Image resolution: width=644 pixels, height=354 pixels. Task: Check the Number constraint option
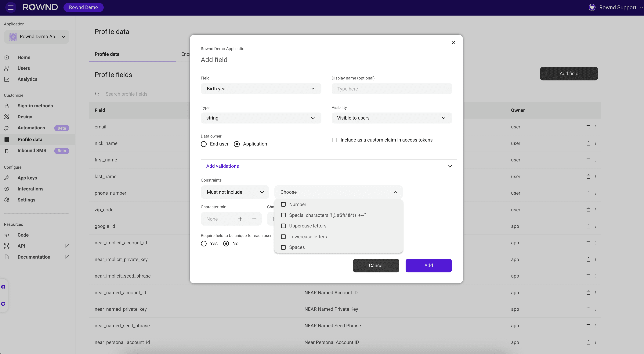click(283, 204)
